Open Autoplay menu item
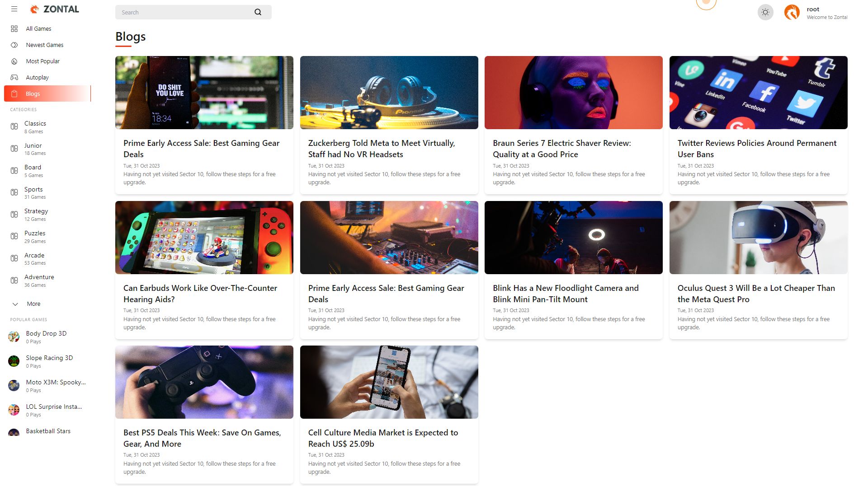Screen dimensions: 868x486 [47, 78]
